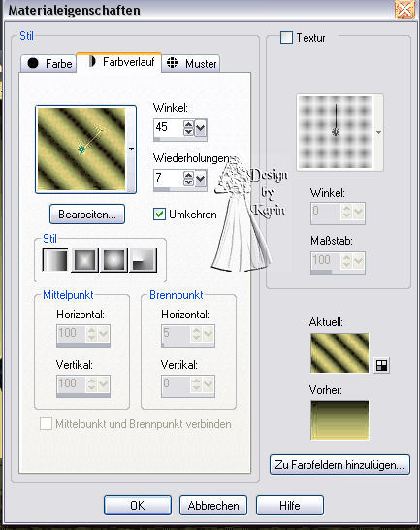Select the sunburst gradient style icon
This screenshot has height=530, width=420.
coord(114,260)
